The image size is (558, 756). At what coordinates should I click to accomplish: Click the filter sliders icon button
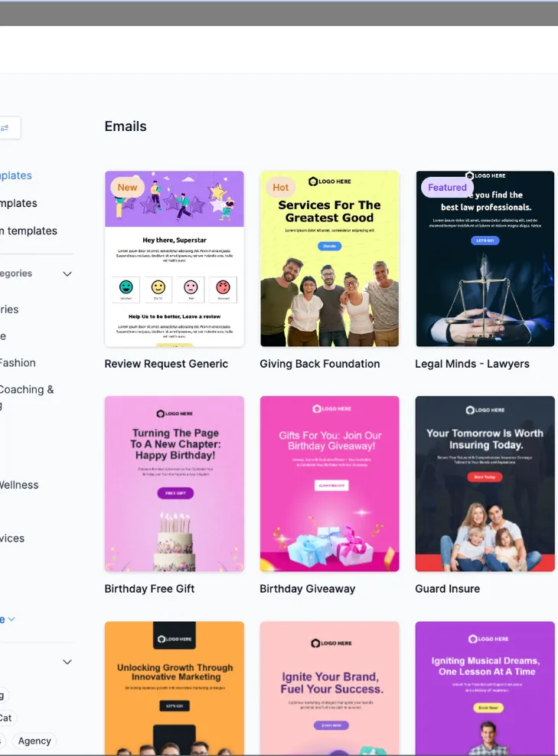coord(7,128)
